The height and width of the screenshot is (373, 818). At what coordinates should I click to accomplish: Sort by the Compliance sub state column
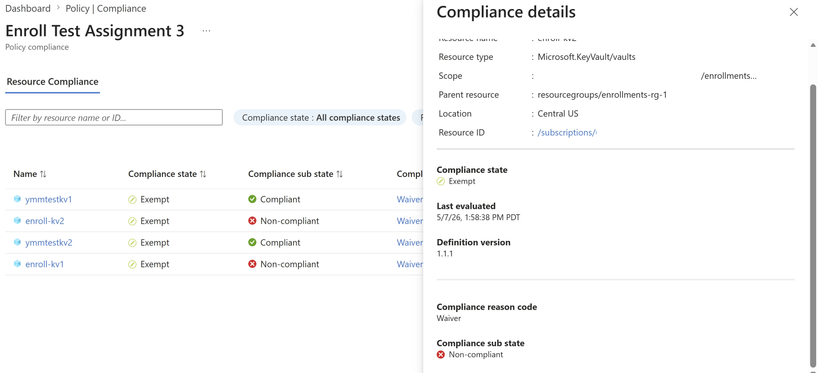click(295, 174)
